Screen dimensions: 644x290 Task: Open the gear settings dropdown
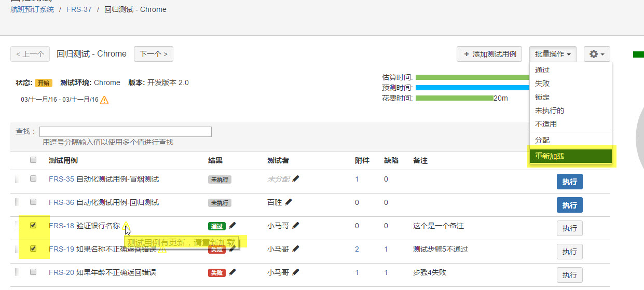pos(597,54)
